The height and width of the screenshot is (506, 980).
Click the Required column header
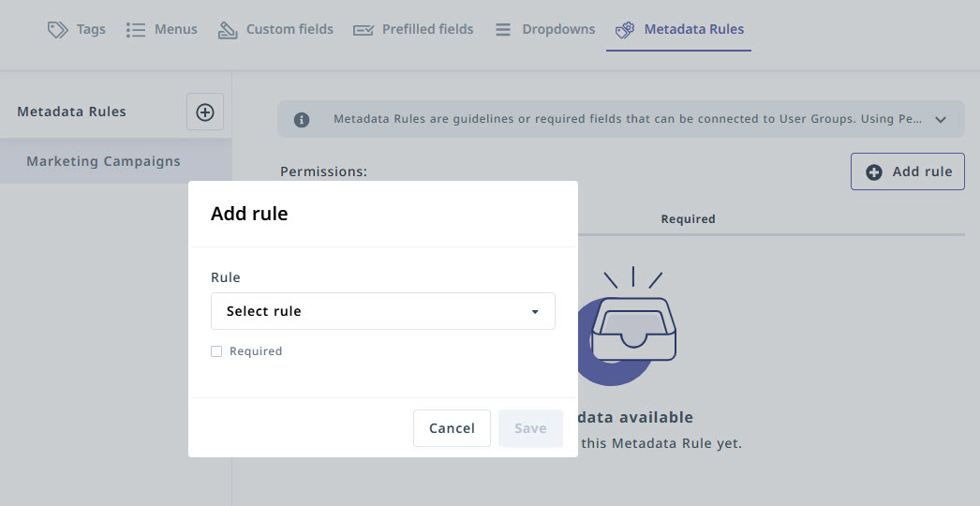click(688, 219)
